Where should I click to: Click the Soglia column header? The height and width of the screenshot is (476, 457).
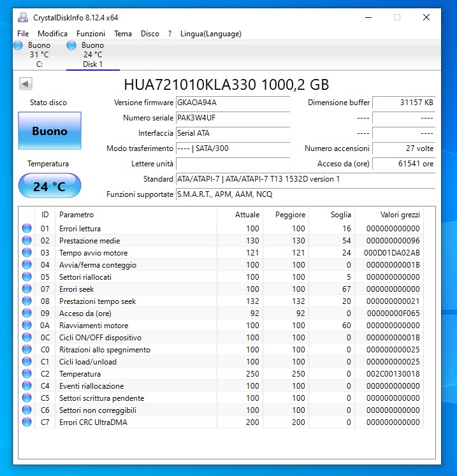click(x=331, y=215)
